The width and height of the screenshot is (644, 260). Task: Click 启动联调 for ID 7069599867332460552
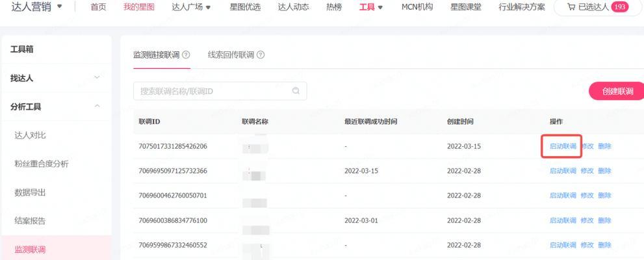(563, 245)
